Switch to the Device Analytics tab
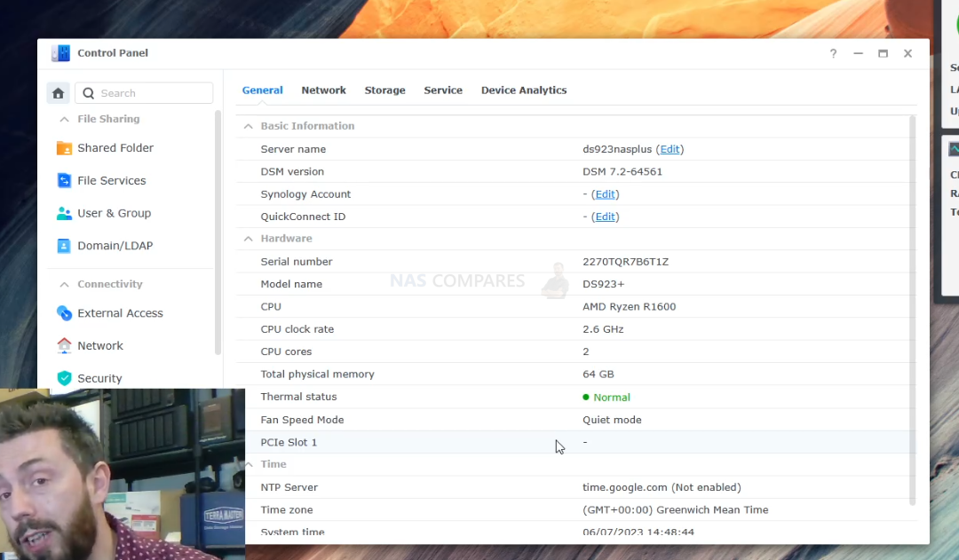This screenshot has height=560, width=959. (x=524, y=90)
